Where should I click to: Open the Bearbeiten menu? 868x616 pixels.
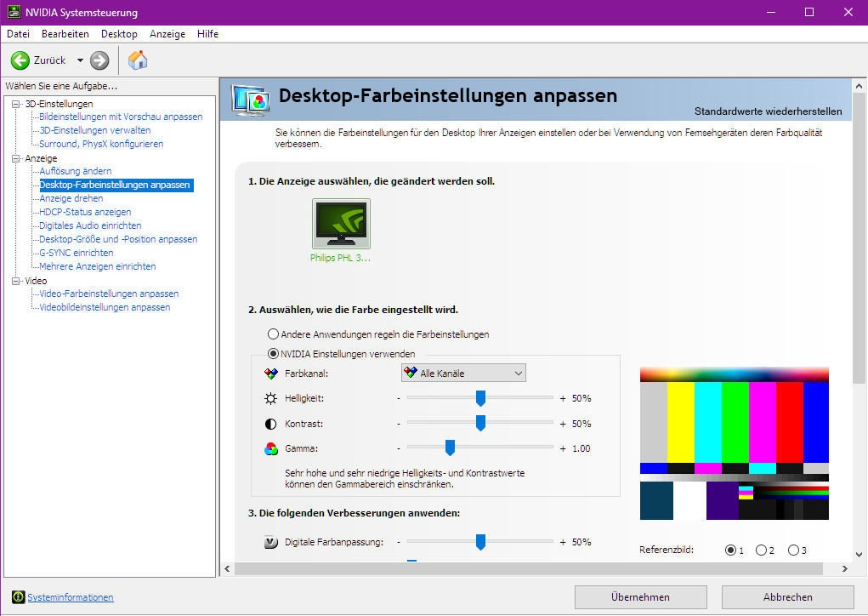[65, 34]
